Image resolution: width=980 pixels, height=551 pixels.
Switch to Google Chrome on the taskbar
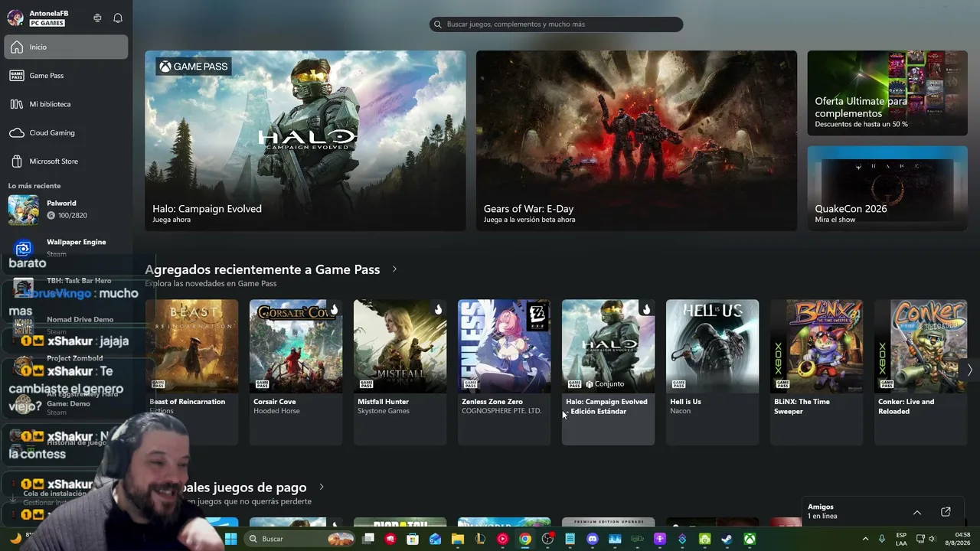click(525, 539)
